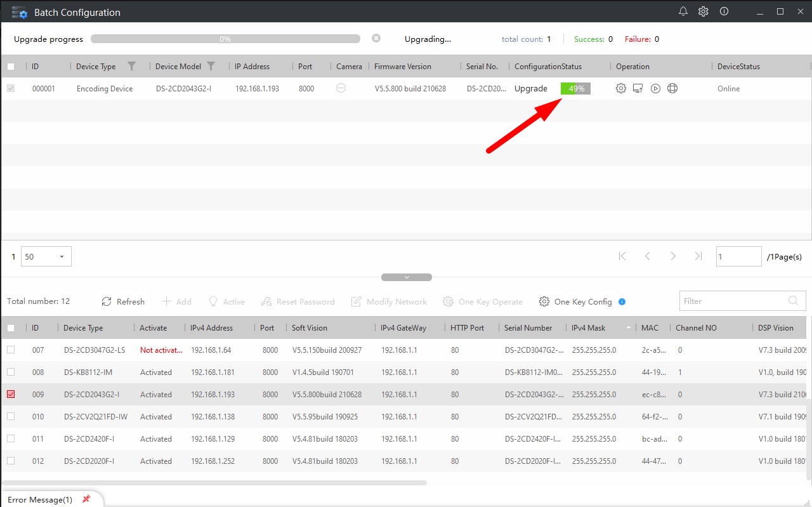Viewport: 812px width, 507px height.
Task: Open the Error Message(1) tab
Action: point(41,499)
